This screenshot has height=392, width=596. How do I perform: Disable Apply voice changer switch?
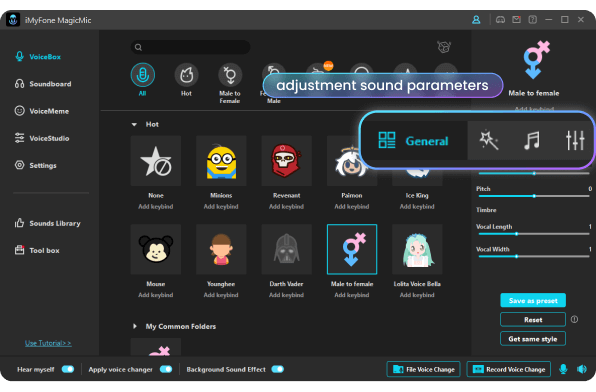click(x=166, y=369)
